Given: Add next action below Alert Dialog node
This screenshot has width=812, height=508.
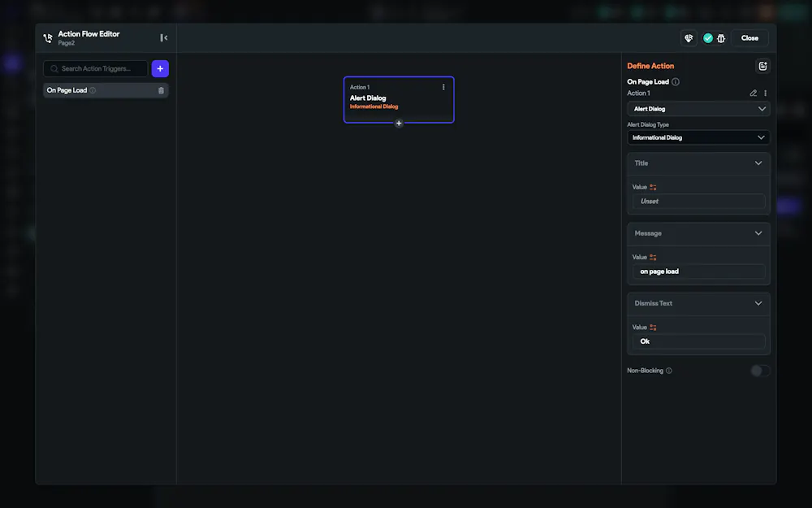Looking at the screenshot, I should pyautogui.click(x=399, y=124).
